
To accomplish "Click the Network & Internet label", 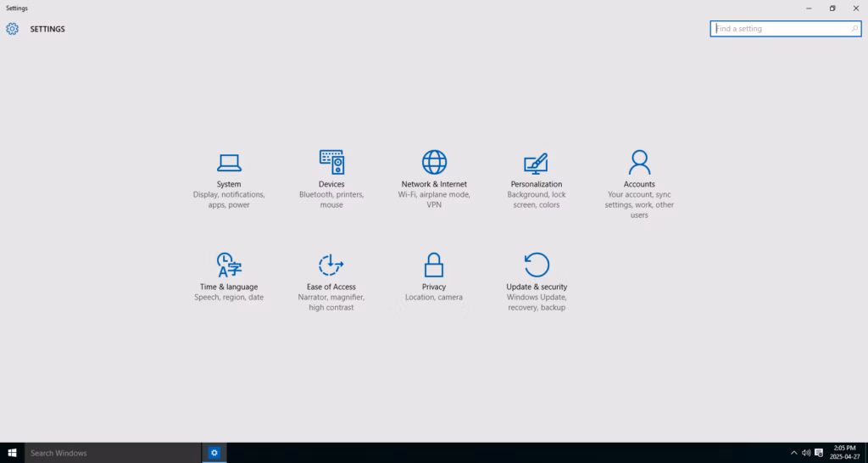I will tap(434, 184).
